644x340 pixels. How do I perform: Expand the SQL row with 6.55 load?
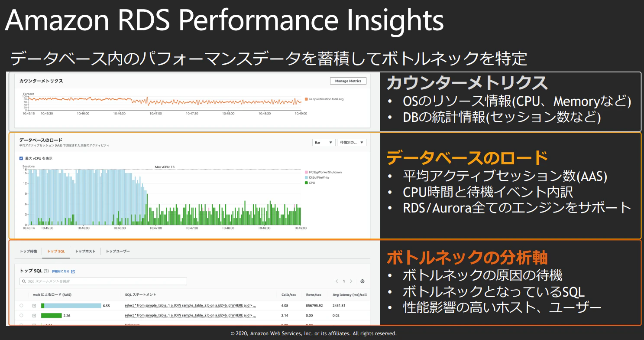34,306
